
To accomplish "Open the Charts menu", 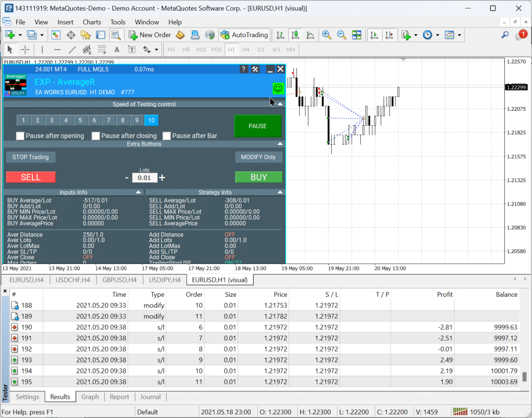I will click(x=92, y=22).
